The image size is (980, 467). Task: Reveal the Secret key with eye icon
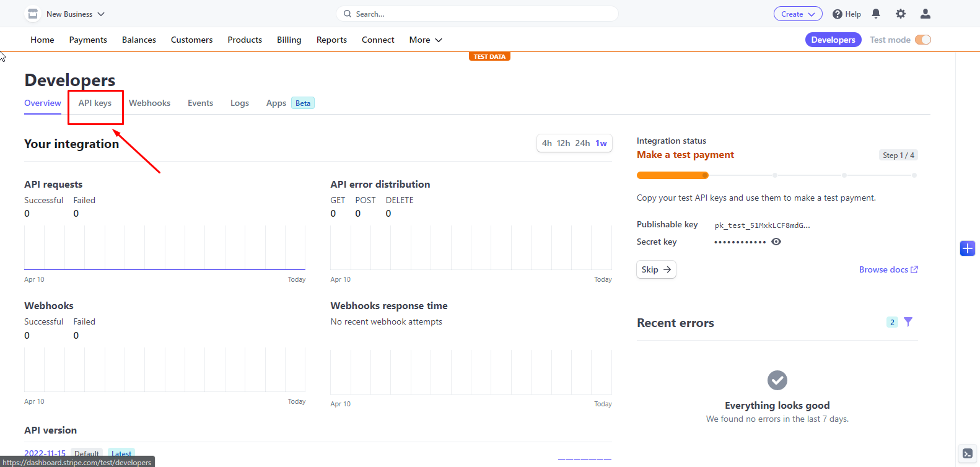pyautogui.click(x=776, y=242)
